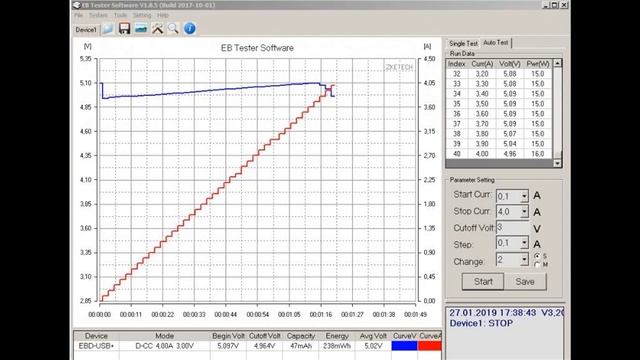Click the Cutoff Volt input field
This screenshot has height=360, width=640.
point(512,228)
